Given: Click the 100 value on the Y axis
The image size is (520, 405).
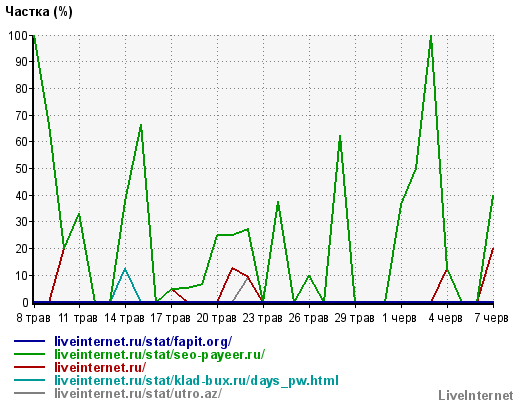Looking at the screenshot, I should [x=18, y=35].
